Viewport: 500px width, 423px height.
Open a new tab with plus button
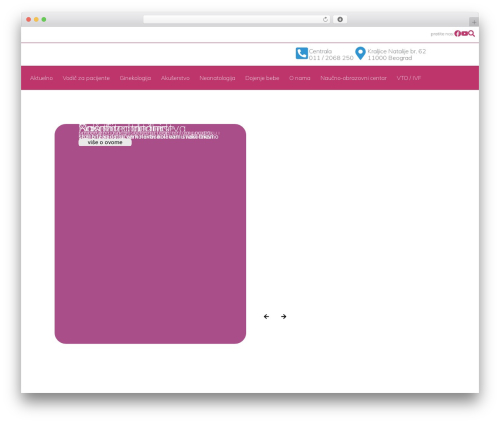[x=474, y=22]
